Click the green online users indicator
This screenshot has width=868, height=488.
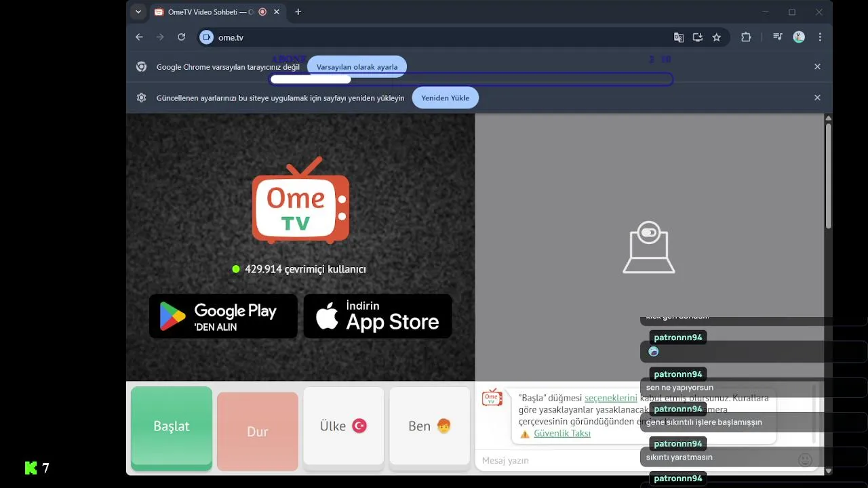click(236, 269)
